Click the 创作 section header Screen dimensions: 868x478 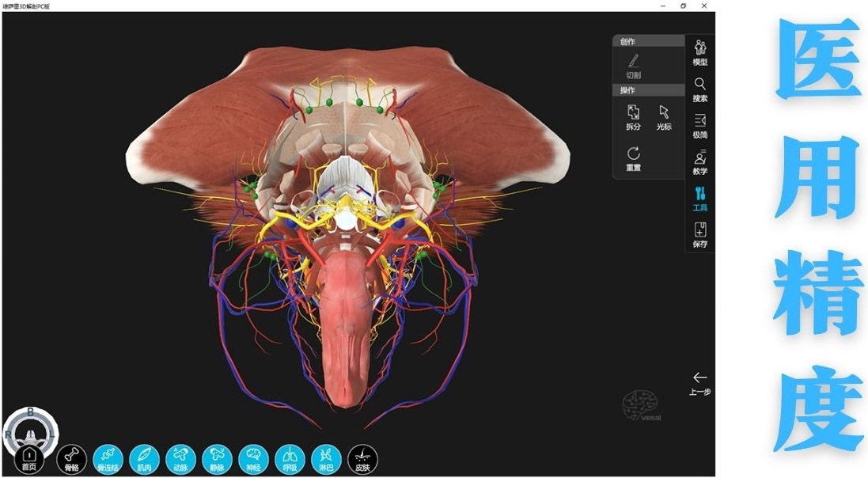(648, 41)
